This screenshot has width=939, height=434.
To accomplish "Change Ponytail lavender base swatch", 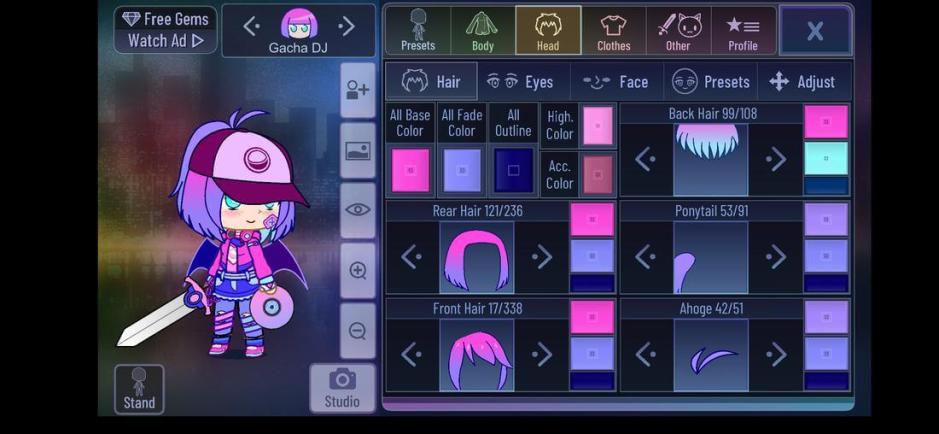I will coord(826,220).
